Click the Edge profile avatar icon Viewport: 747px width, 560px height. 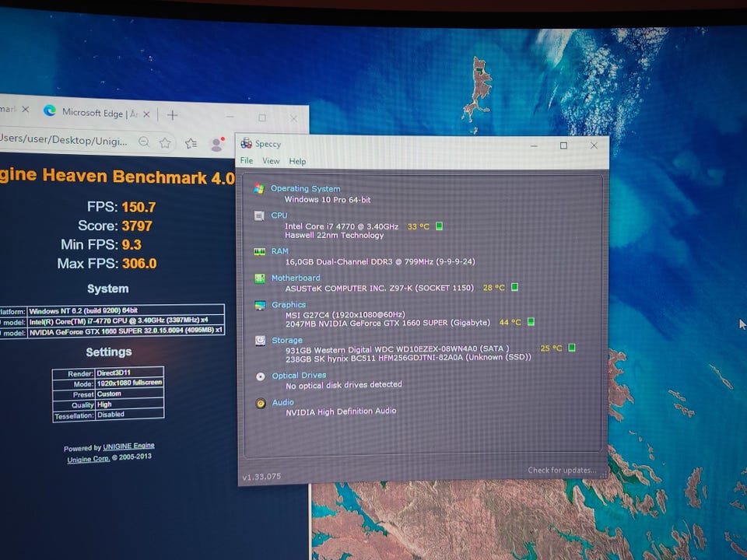217,144
